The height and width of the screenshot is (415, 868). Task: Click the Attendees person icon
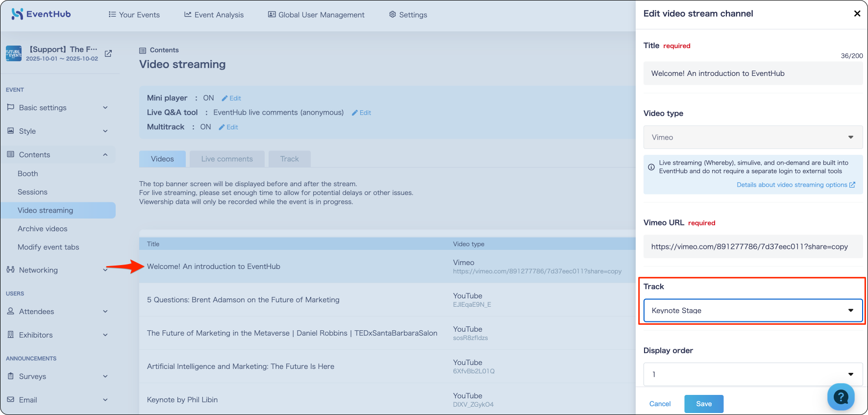coord(10,311)
